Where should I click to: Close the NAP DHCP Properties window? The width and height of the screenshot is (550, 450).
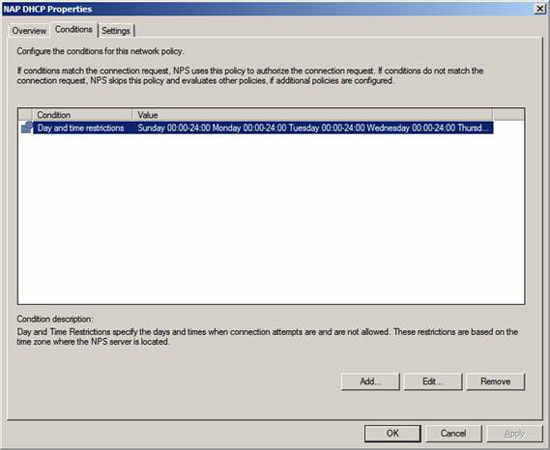coord(540,9)
